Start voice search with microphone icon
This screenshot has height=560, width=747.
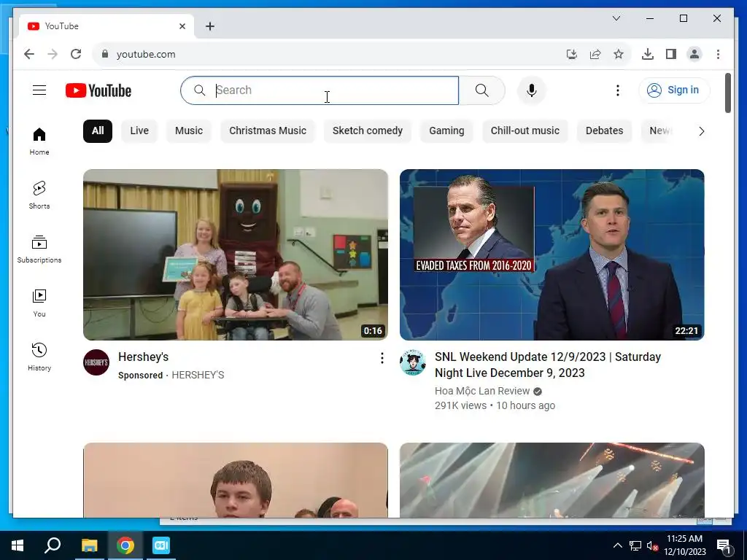[531, 90]
